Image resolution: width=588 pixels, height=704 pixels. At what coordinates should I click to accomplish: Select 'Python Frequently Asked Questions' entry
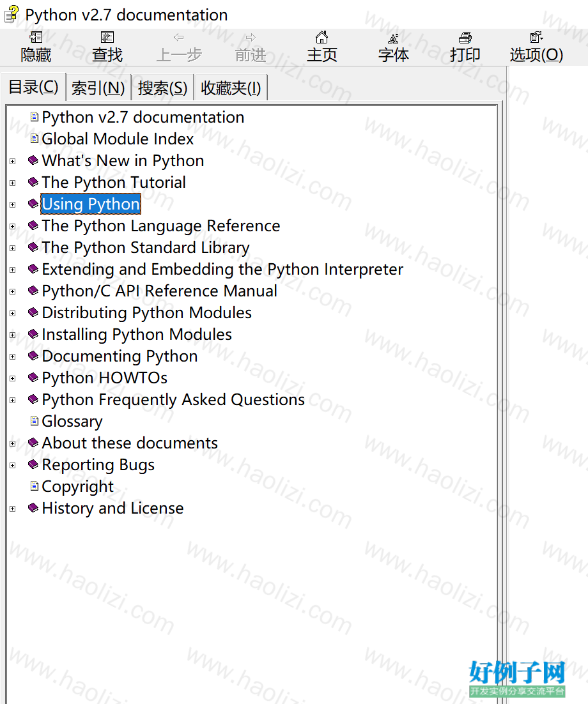[173, 399]
